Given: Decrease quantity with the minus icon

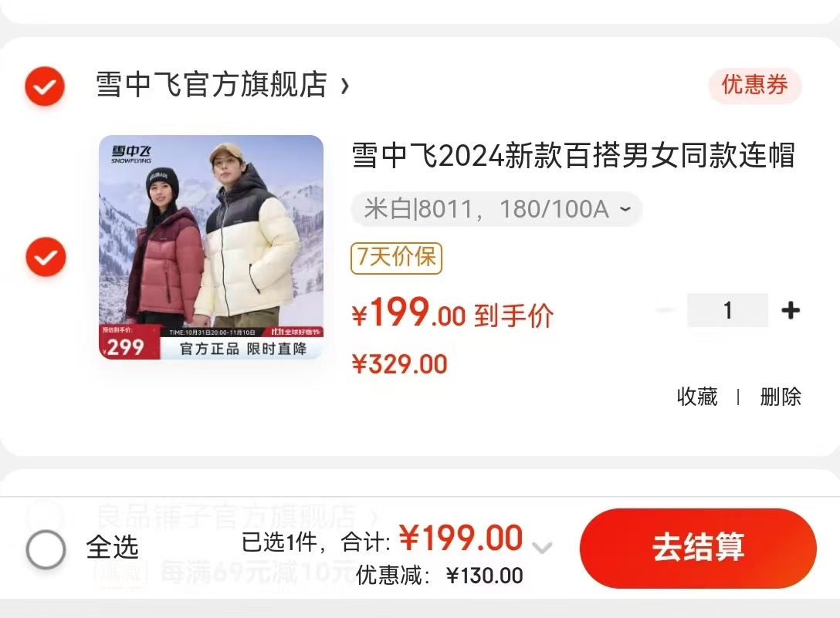Looking at the screenshot, I should click(666, 310).
